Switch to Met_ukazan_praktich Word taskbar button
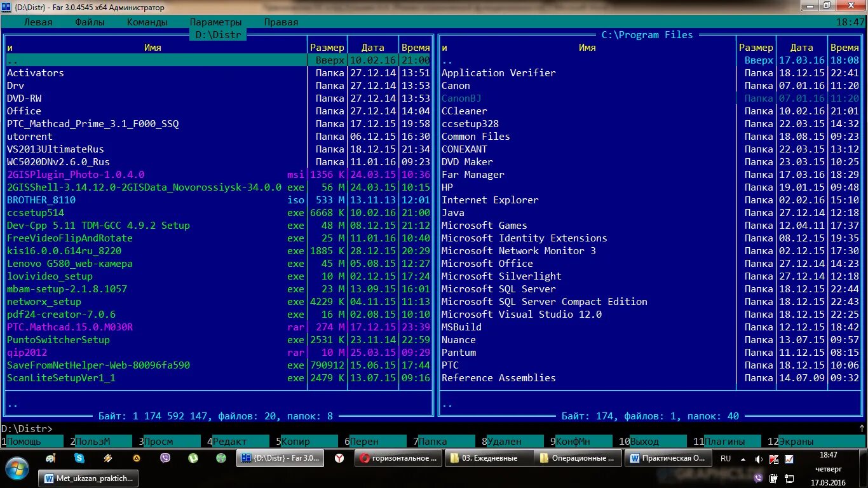This screenshot has height=488, width=868. click(x=88, y=478)
